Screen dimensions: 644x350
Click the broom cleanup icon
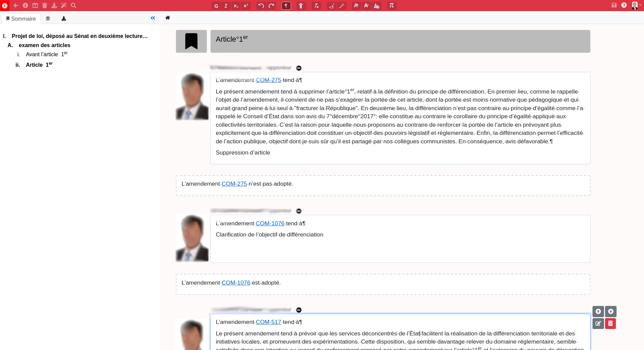coord(332,6)
